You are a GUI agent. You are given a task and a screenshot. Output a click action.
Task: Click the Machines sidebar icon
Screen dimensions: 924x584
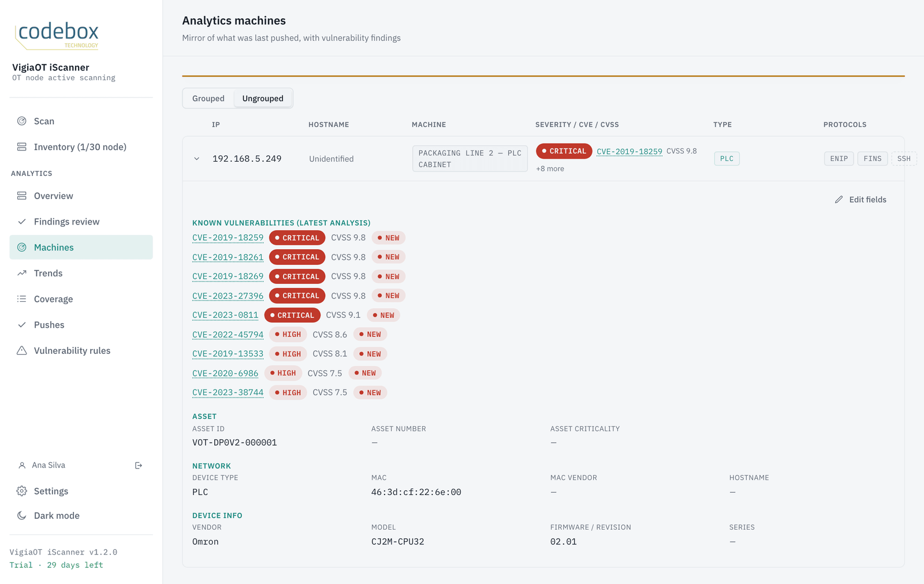[x=22, y=248]
